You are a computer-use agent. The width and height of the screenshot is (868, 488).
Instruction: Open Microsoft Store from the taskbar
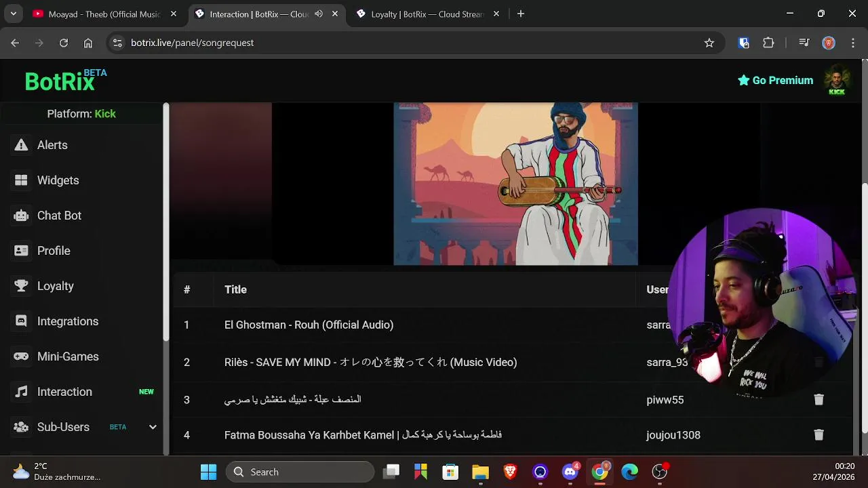click(x=450, y=472)
